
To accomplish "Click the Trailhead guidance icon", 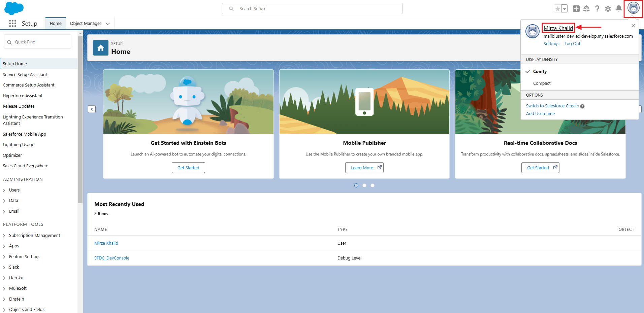I will point(586,9).
